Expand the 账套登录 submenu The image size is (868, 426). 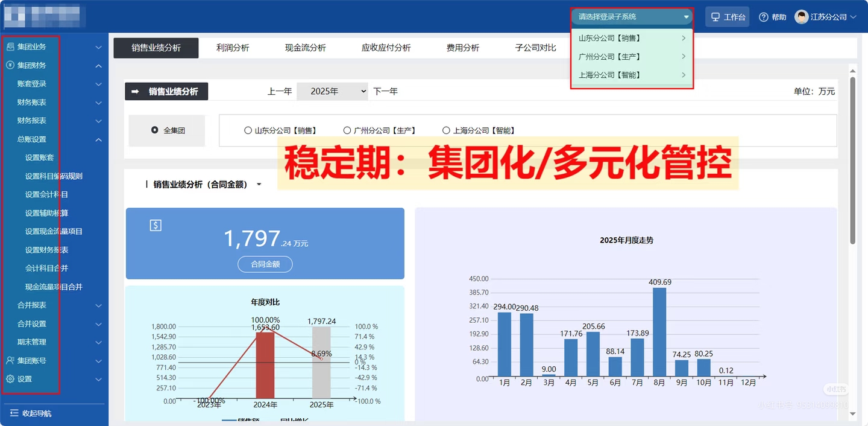pyautogui.click(x=99, y=84)
